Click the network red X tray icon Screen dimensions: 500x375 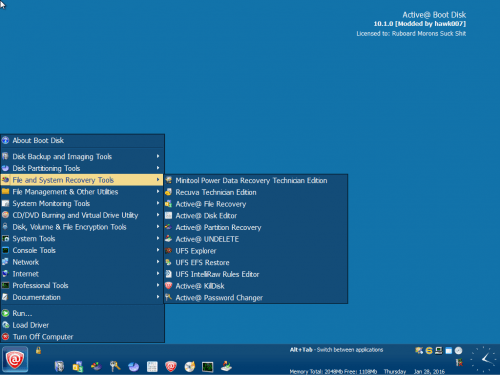459,362
